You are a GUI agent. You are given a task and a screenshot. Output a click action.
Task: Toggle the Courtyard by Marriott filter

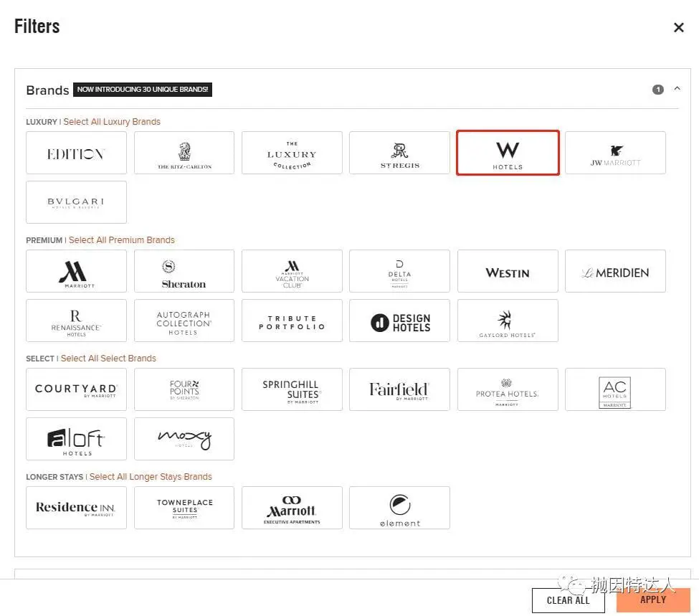click(76, 389)
